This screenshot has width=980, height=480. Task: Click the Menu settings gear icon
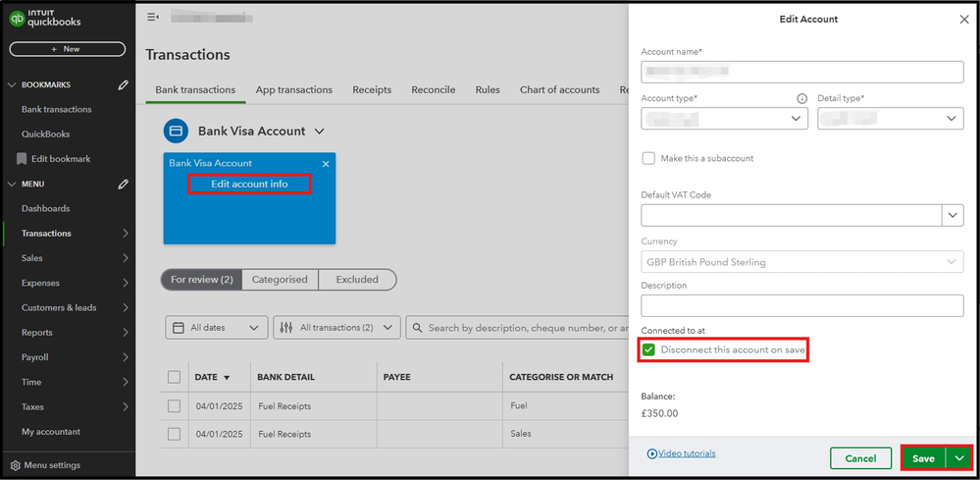point(15,465)
